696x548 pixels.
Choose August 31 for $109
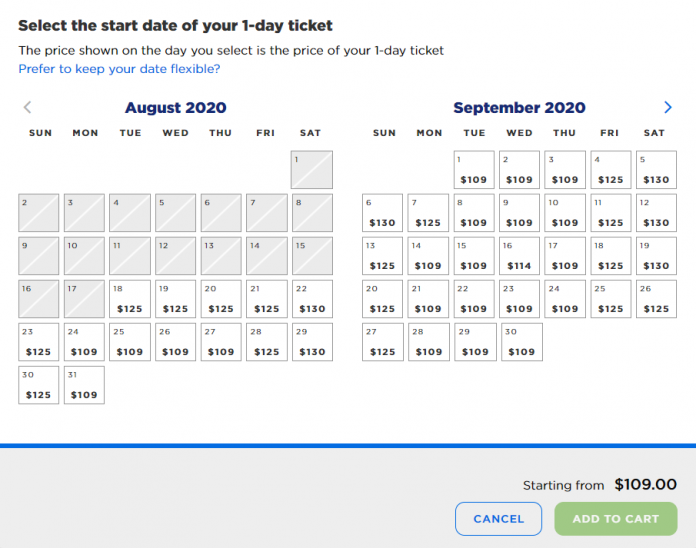click(84, 385)
